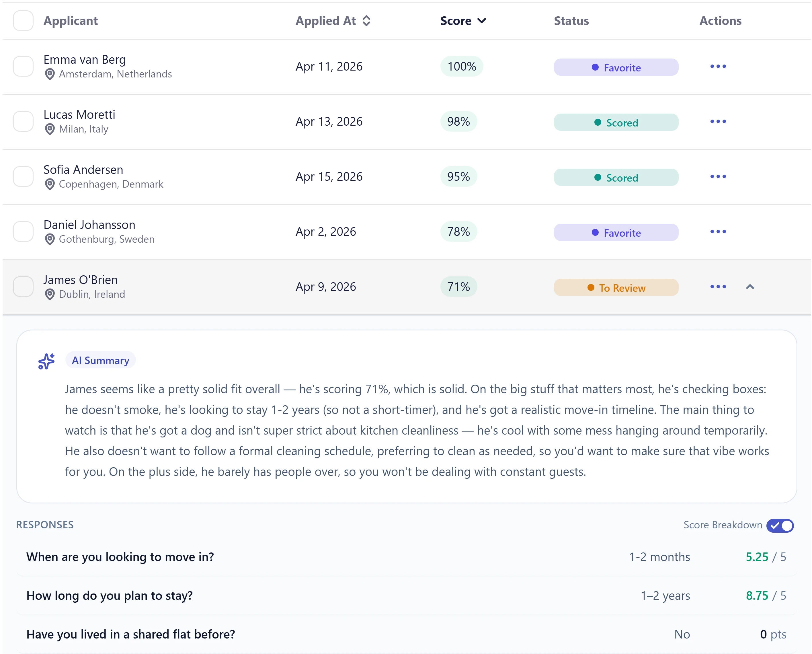Click the Apr 15, 2026 date cell
This screenshot has width=812, height=654.
(x=329, y=177)
